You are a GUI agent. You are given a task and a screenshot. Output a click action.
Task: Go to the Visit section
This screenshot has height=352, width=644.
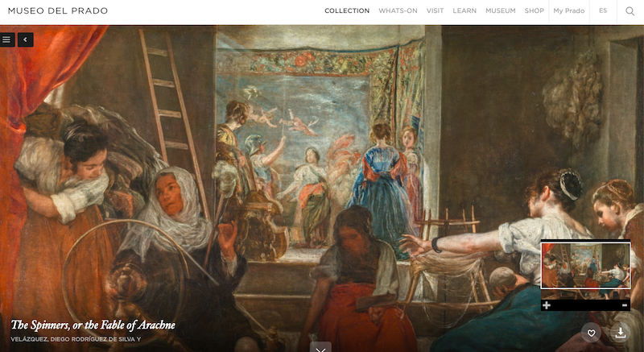[435, 10]
